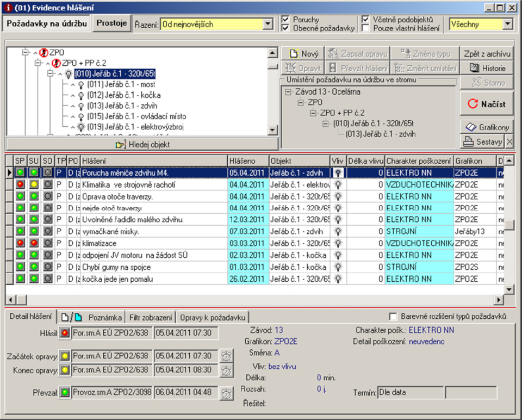Viewport: 522px width, 420px height.
Task: Click the red status icon next to Hlásil
Action: (65, 333)
